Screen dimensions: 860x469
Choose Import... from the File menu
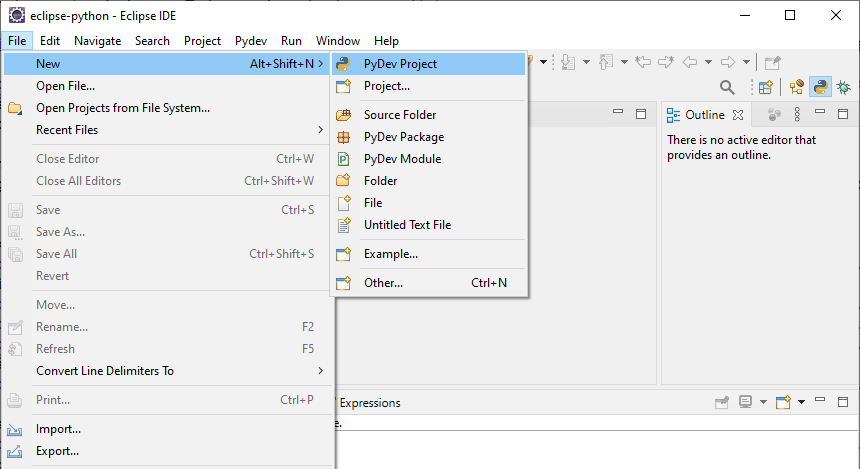[x=167, y=429]
